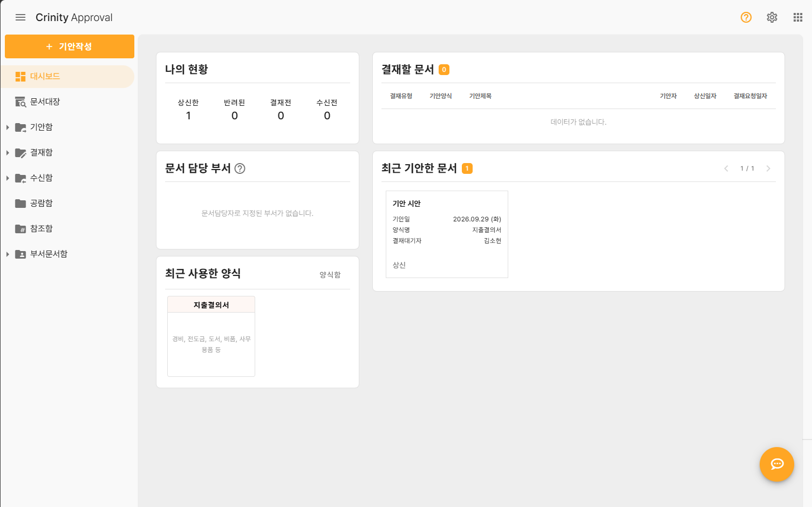
Task: Click the 수신함 folder icon
Action: (x=21, y=178)
